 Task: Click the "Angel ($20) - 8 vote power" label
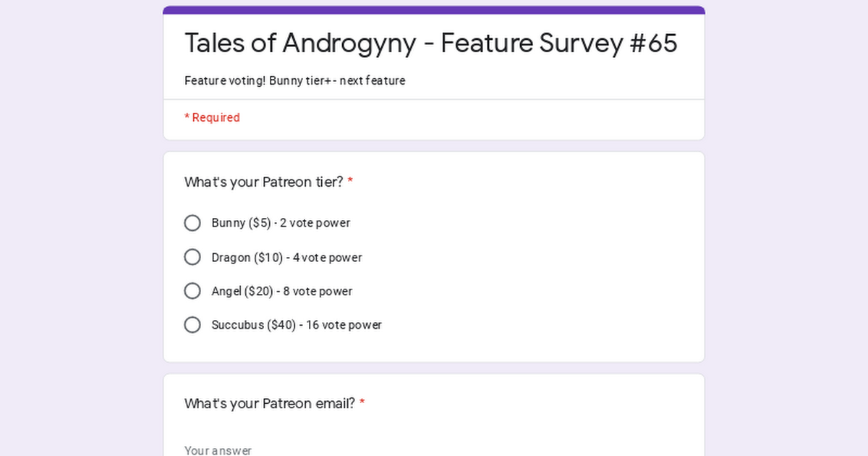pyautogui.click(x=282, y=291)
